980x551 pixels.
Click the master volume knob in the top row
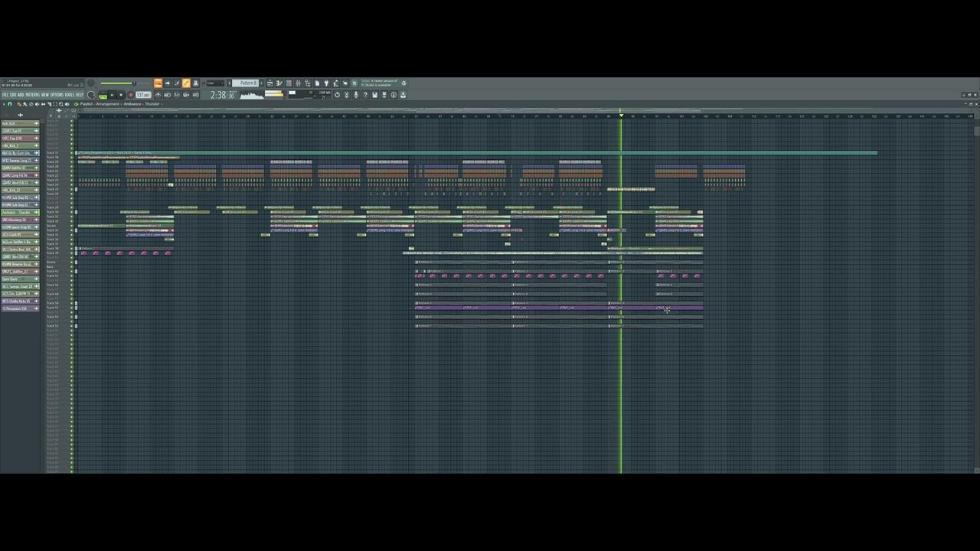(91, 83)
